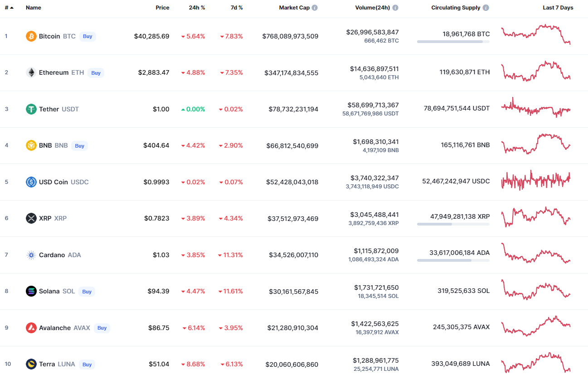This screenshot has height=379, width=588.
Task: Open the Market Cap info tooltip icon
Action: click(x=315, y=8)
